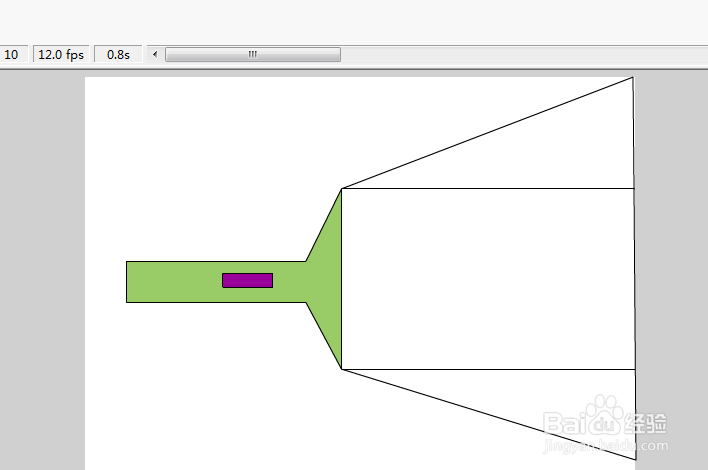Image resolution: width=708 pixels, height=470 pixels.
Task: Click the 0.8s elapsed time field
Action: pos(118,55)
